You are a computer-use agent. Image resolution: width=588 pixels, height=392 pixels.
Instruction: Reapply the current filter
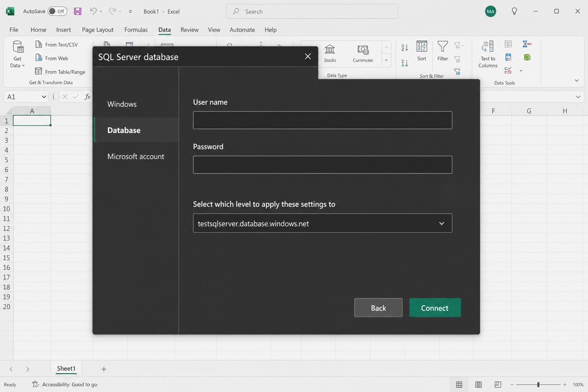457,59
